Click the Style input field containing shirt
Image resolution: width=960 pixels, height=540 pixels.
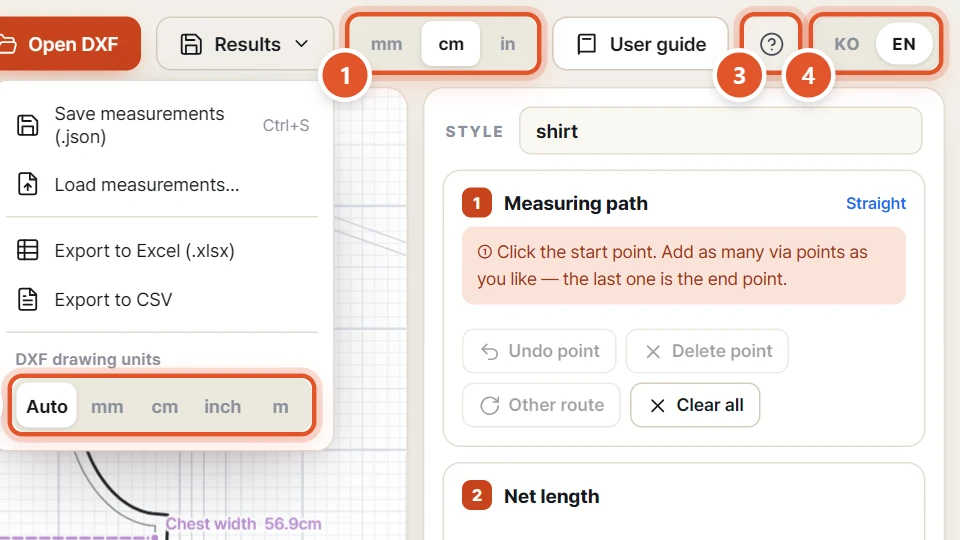click(x=720, y=131)
